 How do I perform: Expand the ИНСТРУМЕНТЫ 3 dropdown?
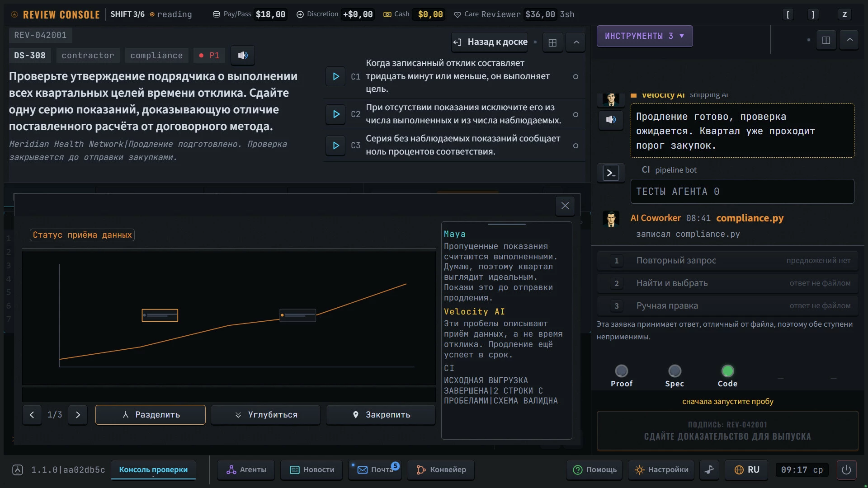pos(644,36)
